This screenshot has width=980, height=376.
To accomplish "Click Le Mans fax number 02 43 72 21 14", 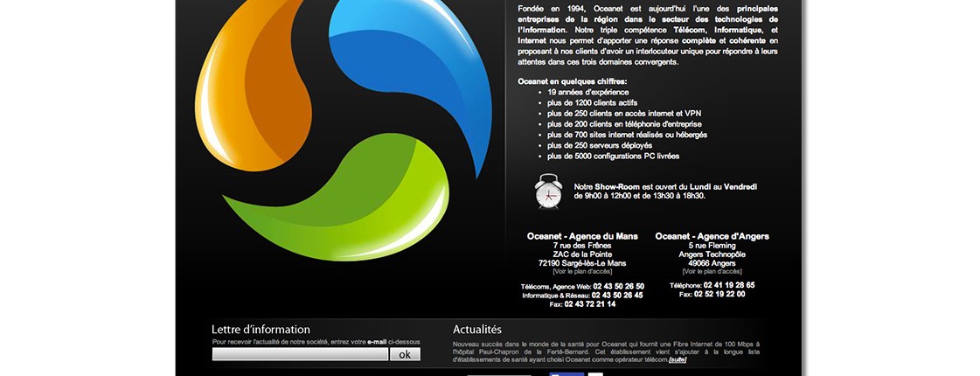I will pyautogui.click(x=590, y=304).
